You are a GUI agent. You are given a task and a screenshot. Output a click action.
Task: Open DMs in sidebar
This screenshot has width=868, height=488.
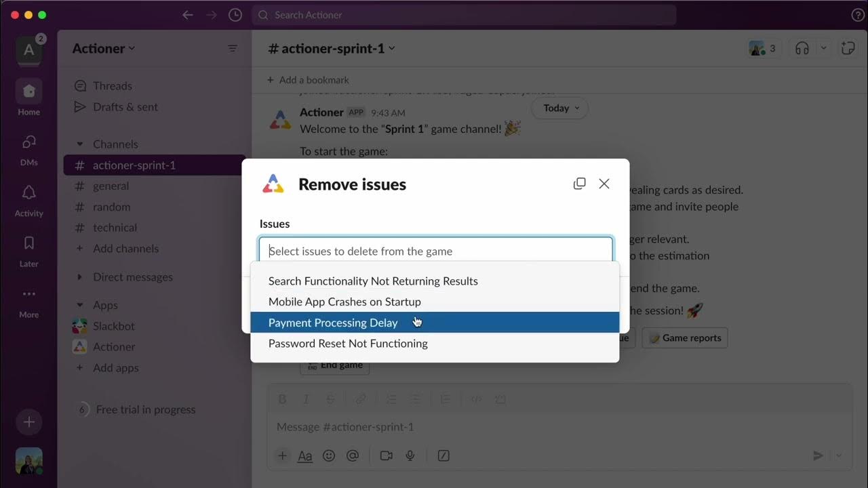(x=28, y=149)
